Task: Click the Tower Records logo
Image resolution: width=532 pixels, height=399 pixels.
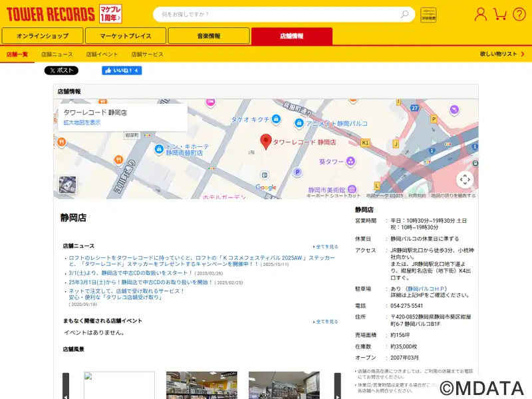Action: (x=51, y=14)
